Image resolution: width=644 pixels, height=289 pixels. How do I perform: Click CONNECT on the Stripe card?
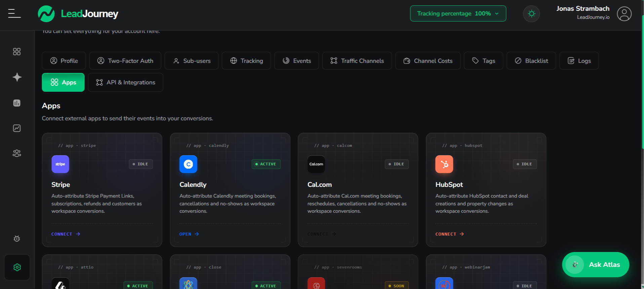[x=66, y=234]
